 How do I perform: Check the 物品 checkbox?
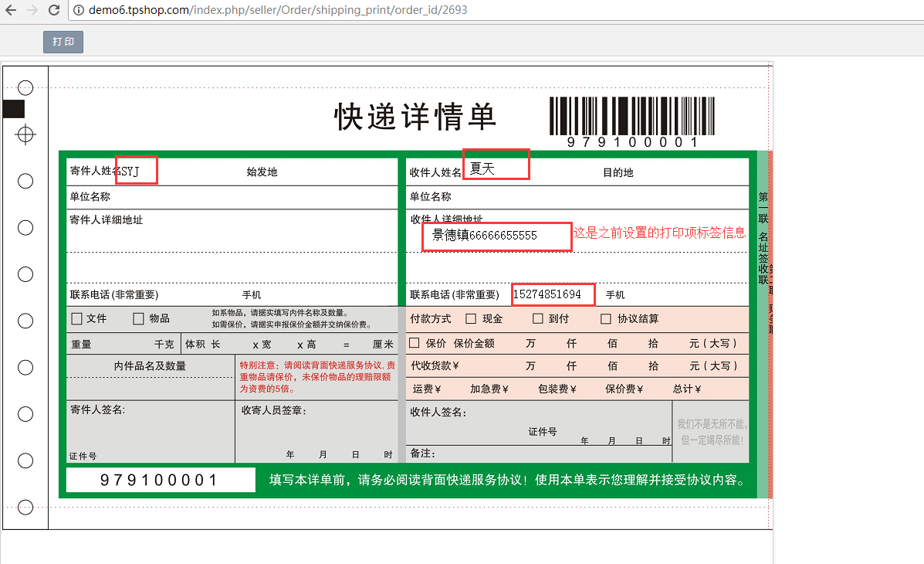(139, 318)
